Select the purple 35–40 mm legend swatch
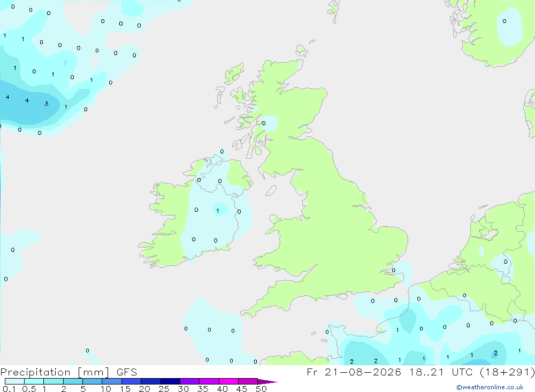The width and height of the screenshot is (535, 392). pos(209,381)
